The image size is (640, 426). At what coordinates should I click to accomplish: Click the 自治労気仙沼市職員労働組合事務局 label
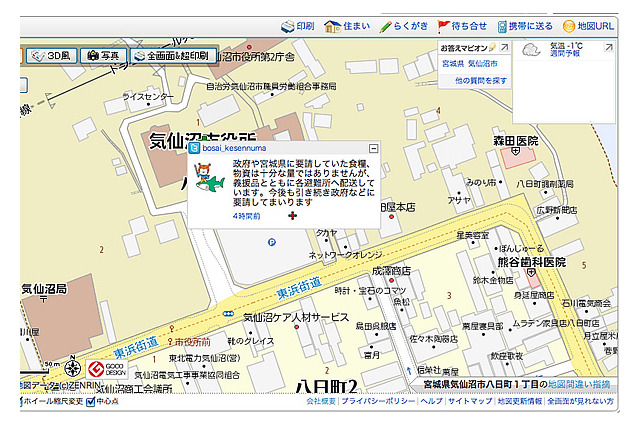click(271, 86)
